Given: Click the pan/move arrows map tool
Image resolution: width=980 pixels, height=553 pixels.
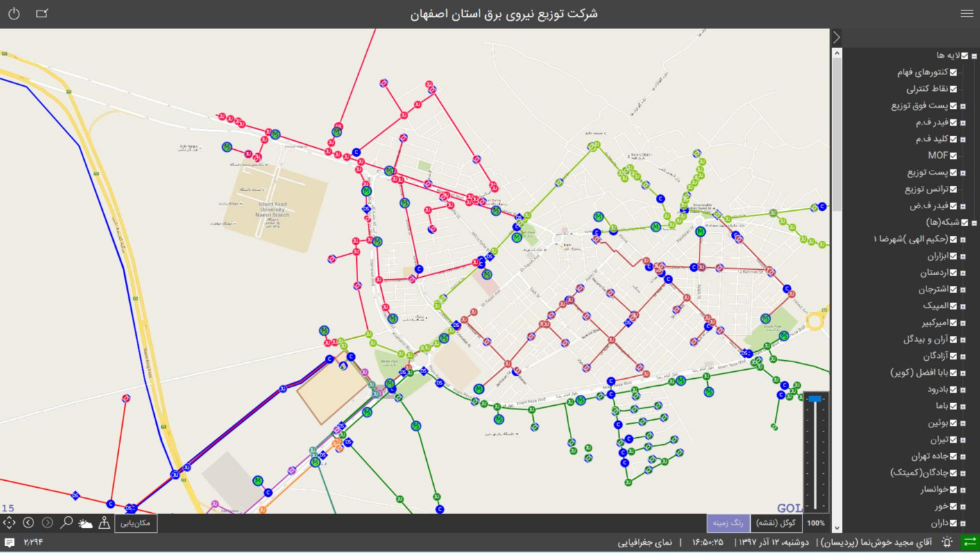Looking at the screenshot, I should point(10,522).
